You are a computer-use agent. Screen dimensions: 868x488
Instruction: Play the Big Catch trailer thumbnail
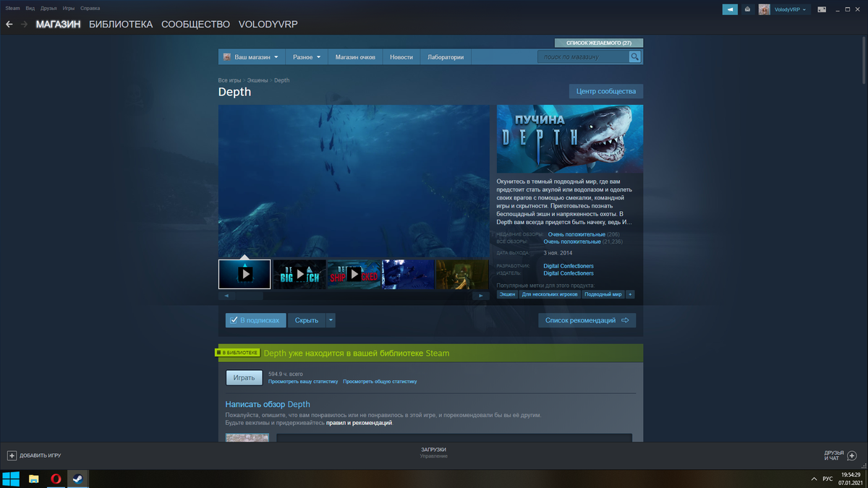pyautogui.click(x=299, y=274)
